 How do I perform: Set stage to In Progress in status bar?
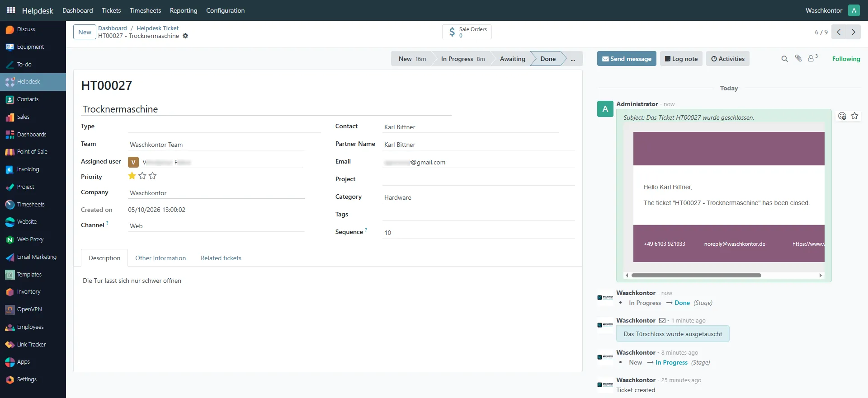462,59
